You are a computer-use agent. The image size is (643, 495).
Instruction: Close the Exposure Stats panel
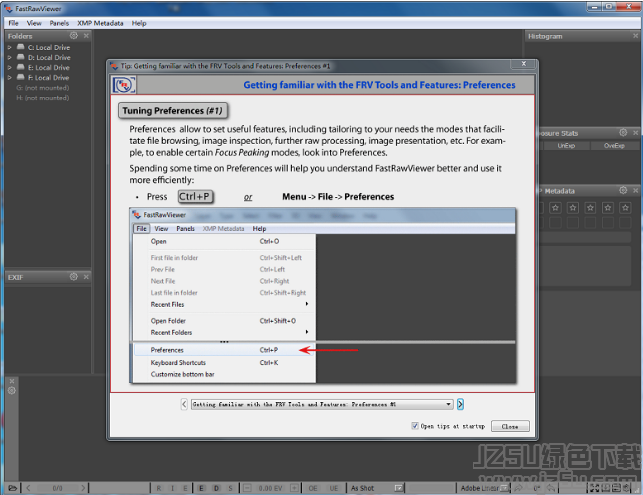[x=635, y=132]
